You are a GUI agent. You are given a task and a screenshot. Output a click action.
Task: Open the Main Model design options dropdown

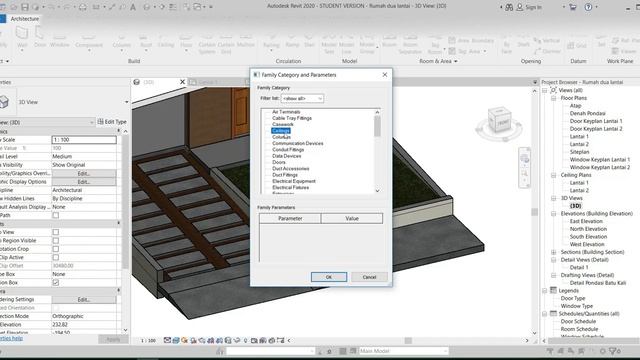click(403, 351)
